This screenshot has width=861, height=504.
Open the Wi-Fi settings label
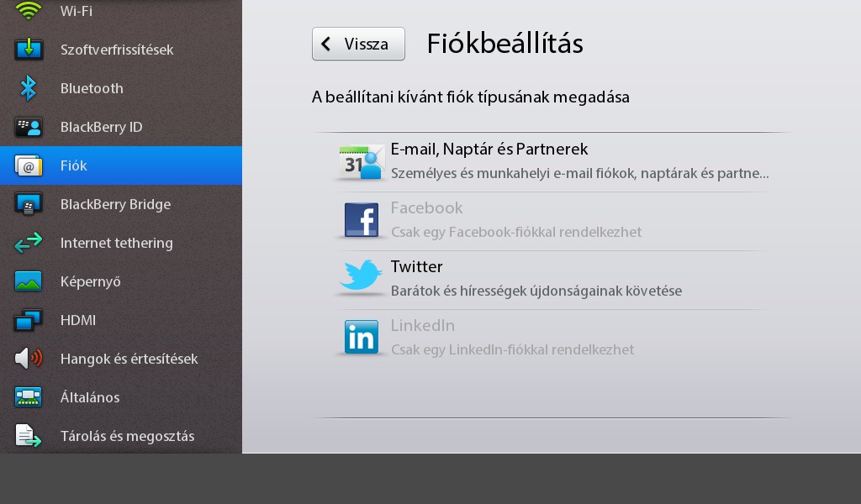[77, 11]
